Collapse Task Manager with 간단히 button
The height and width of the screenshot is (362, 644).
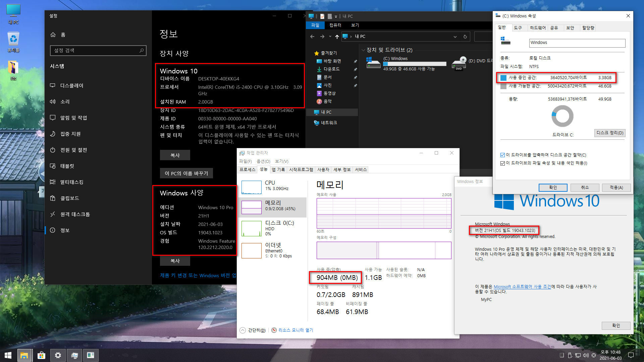coord(253,330)
